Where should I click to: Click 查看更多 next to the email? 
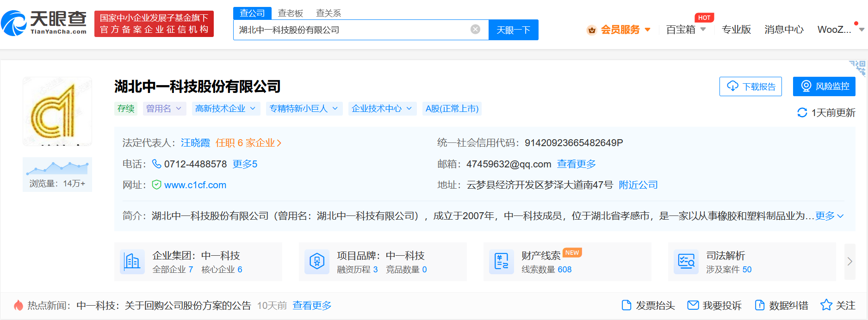pos(577,164)
